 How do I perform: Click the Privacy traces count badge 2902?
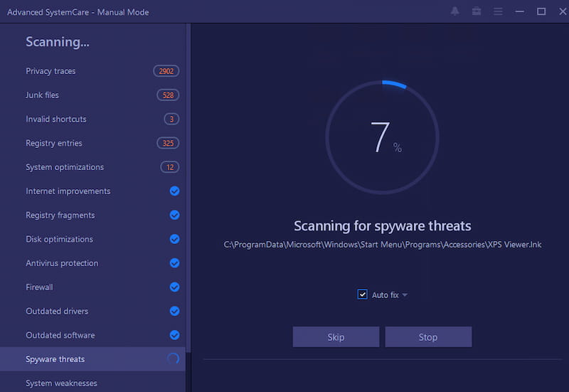(x=166, y=71)
